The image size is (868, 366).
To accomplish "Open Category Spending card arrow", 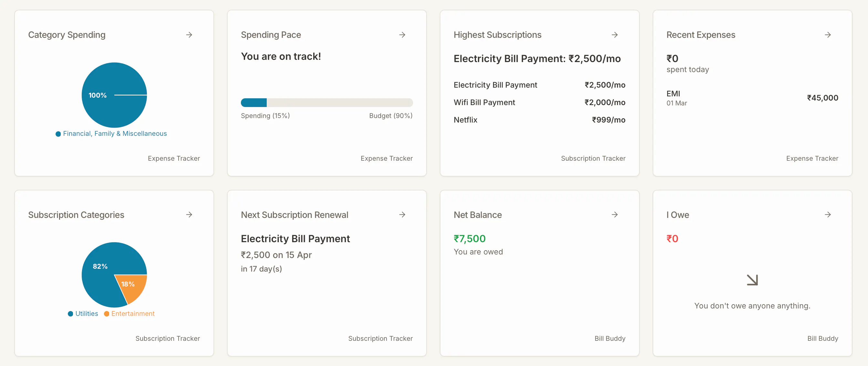I will [189, 35].
